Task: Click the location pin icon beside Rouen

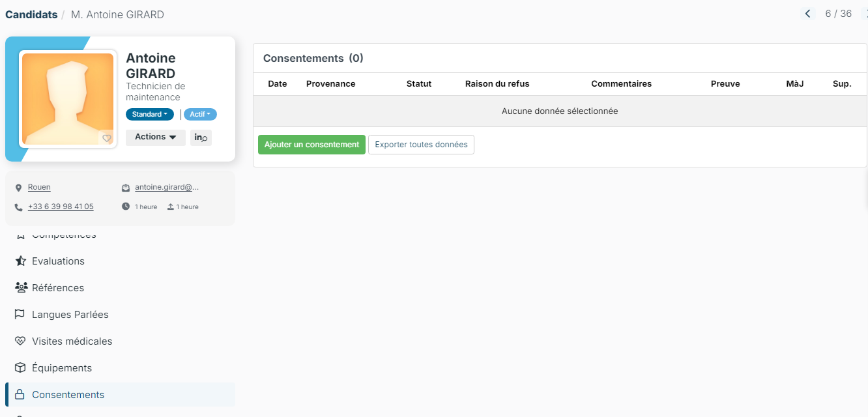Action: tap(18, 188)
